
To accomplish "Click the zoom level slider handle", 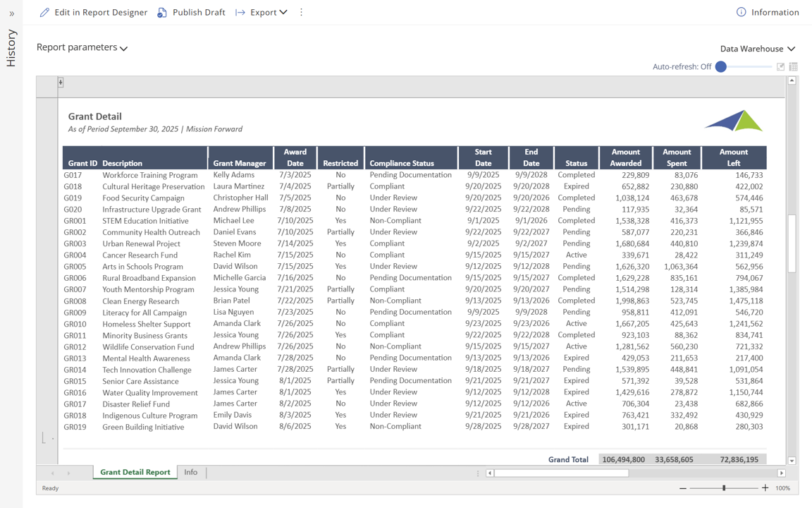I will [x=724, y=488].
